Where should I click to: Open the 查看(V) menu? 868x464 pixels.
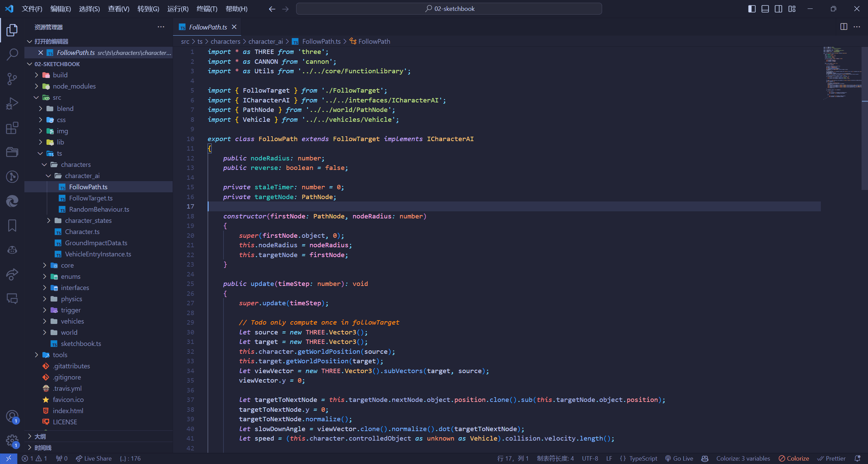pos(118,9)
